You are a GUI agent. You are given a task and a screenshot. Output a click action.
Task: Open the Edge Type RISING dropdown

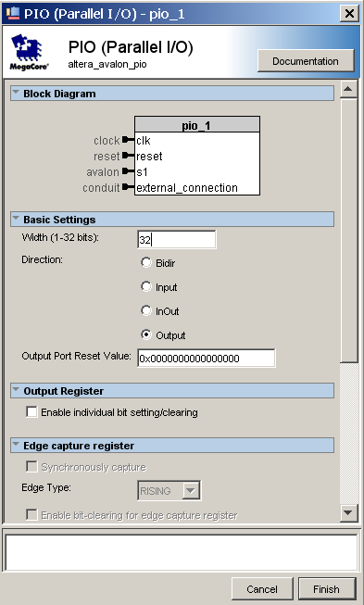[x=169, y=490]
